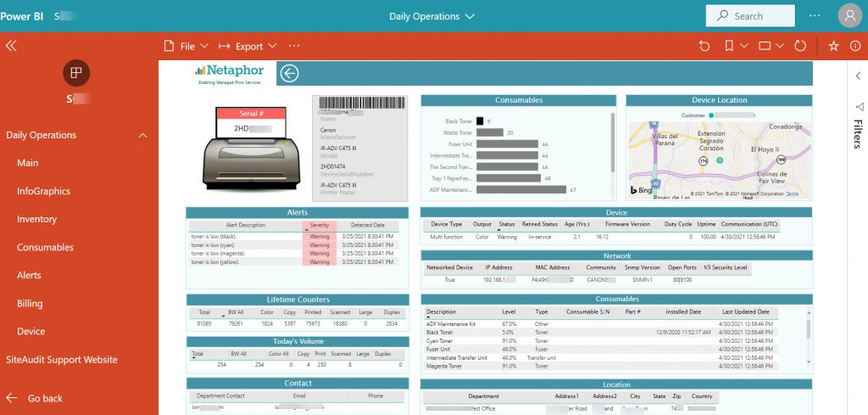Sort Consumables table by Level column
This screenshot has height=415, width=868.
pyautogui.click(x=509, y=312)
